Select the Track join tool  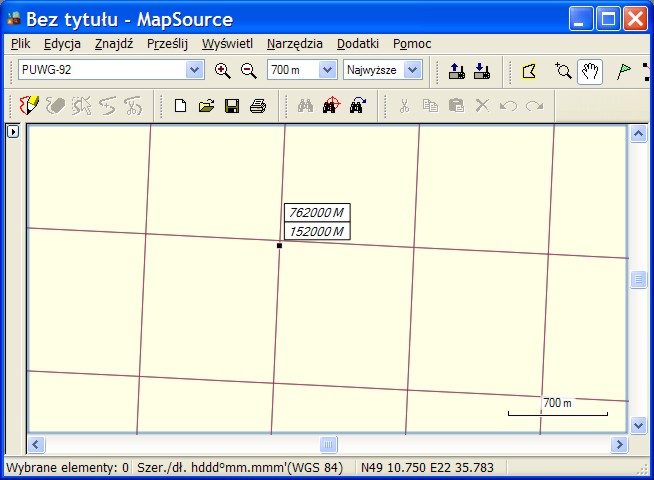pyautogui.click(x=108, y=106)
